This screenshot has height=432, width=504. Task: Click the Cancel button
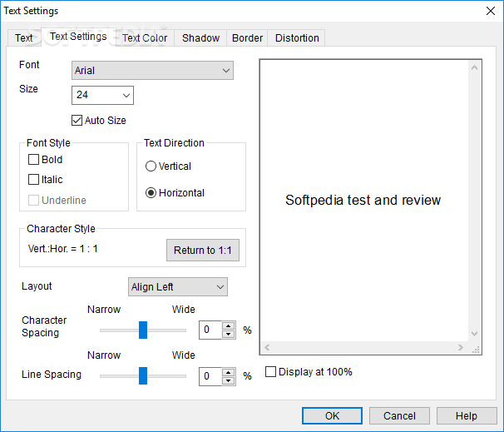(x=399, y=416)
